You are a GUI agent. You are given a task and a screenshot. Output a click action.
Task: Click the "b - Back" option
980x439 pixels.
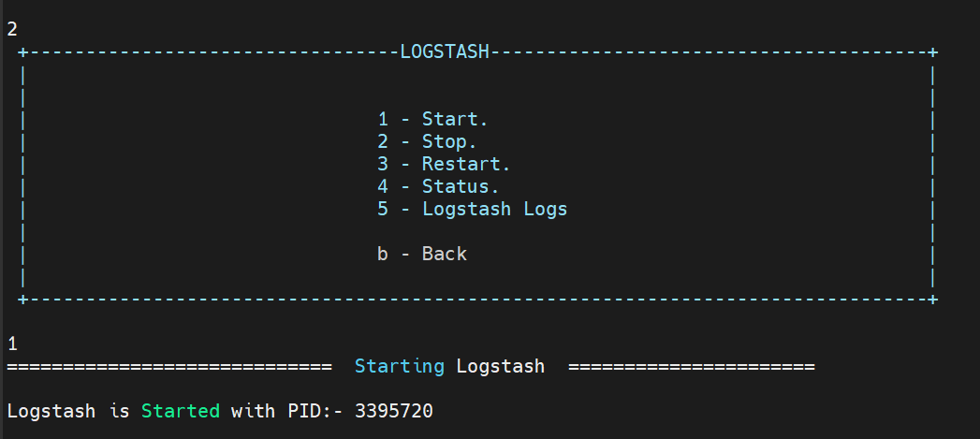421,254
